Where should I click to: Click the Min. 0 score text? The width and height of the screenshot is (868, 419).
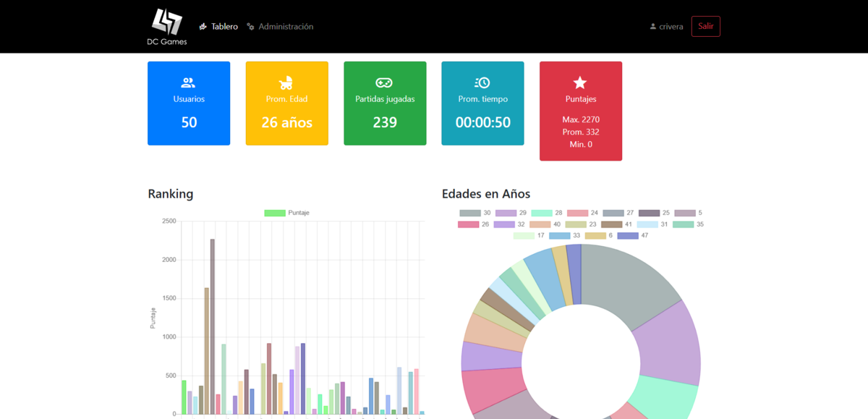[580, 144]
